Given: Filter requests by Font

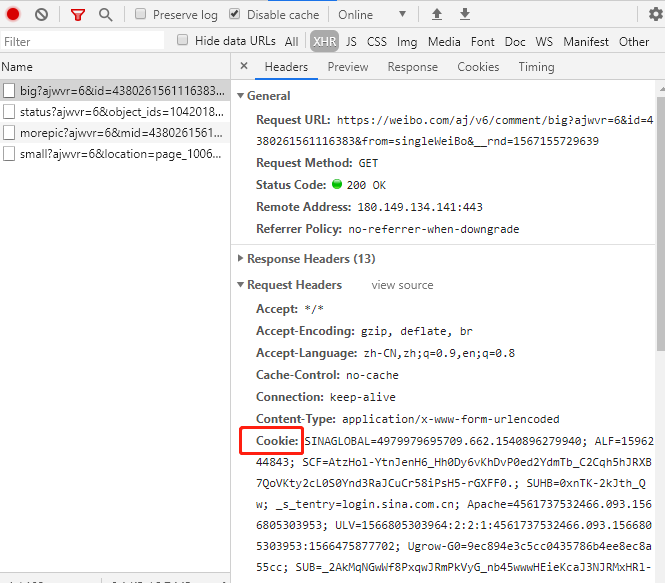Looking at the screenshot, I should click(x=483, y=42).
